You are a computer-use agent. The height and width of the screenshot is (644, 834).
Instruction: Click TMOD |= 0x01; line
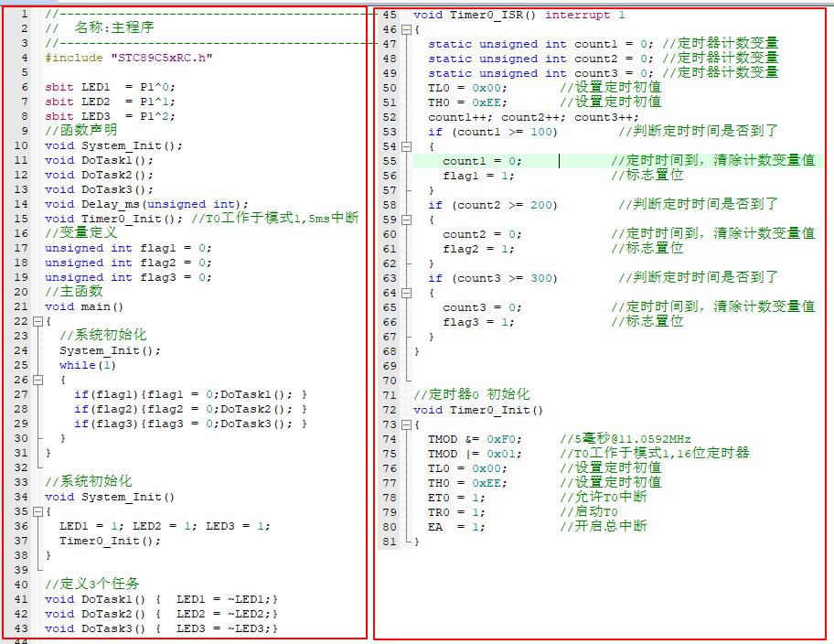click(x=475, y=454)
